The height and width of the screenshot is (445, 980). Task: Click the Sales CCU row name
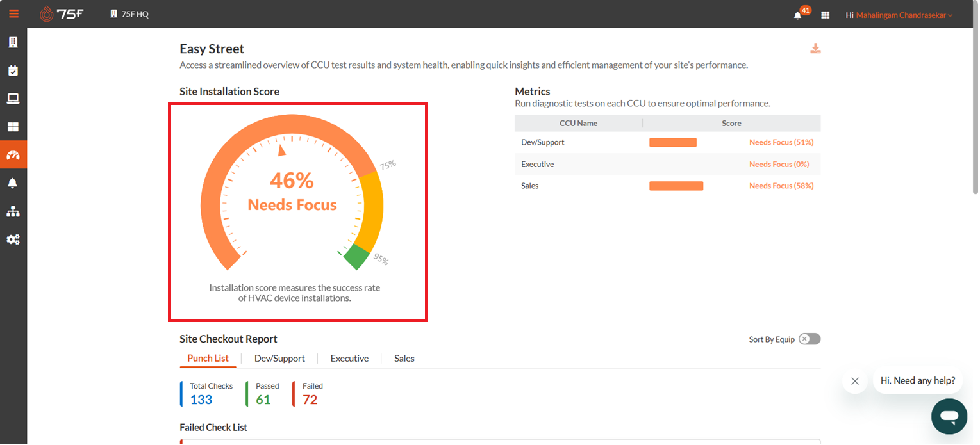click(x=530, y=186)
